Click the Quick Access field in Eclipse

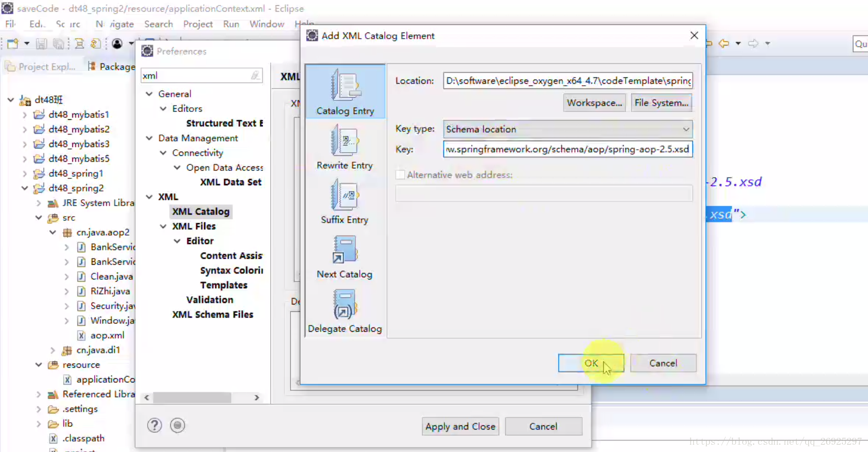[860, 44]
